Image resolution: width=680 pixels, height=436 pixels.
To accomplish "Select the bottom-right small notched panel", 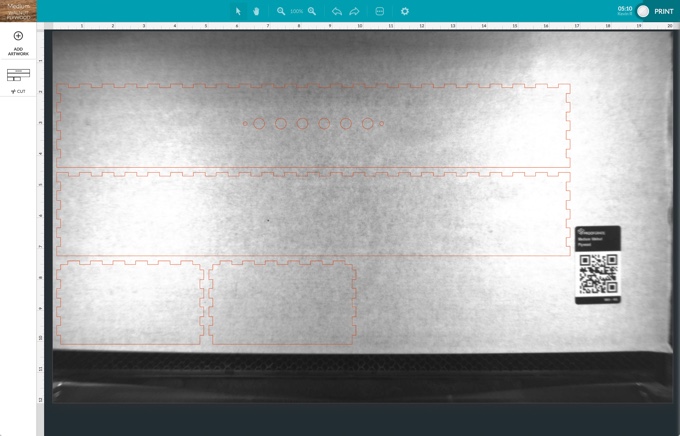I will [282, 302].
